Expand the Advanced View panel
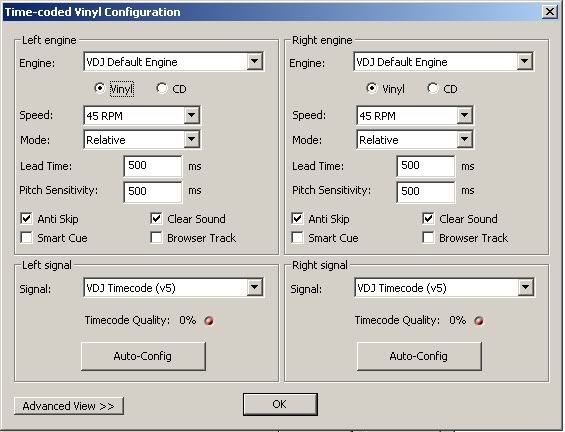The height and width of the screenshot is (432, 565). [x=69, y=406]
